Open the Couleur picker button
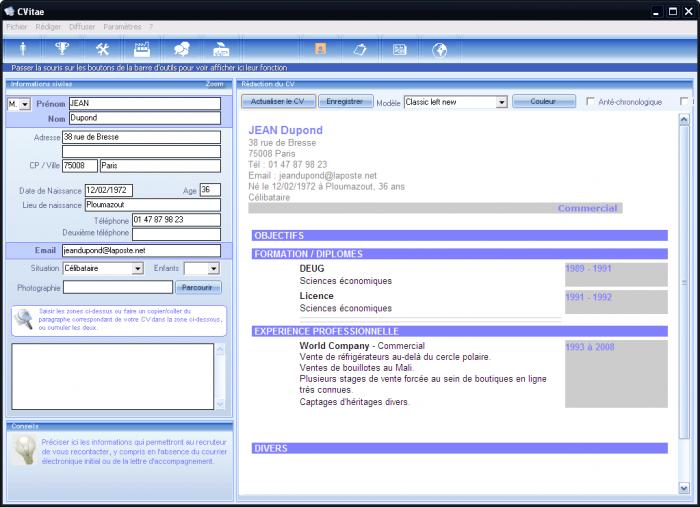This screenshot has width=700, height=507. [x=543, y=101]
